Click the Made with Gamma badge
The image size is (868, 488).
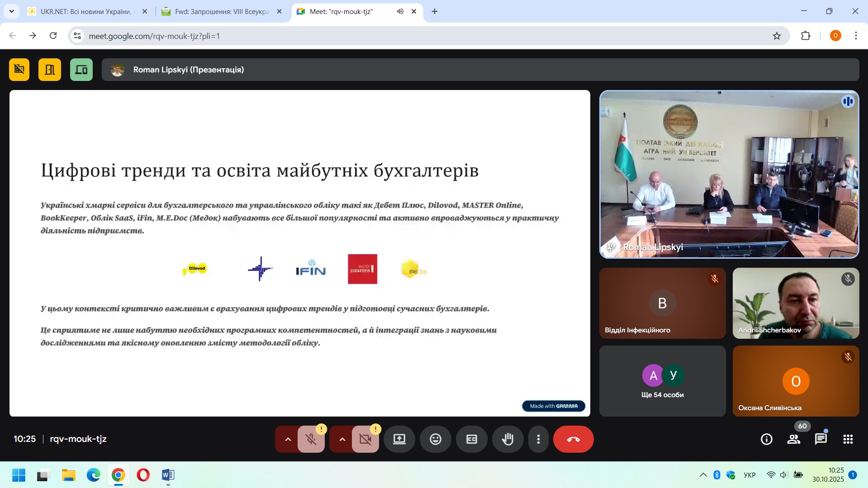click(553, 406)
